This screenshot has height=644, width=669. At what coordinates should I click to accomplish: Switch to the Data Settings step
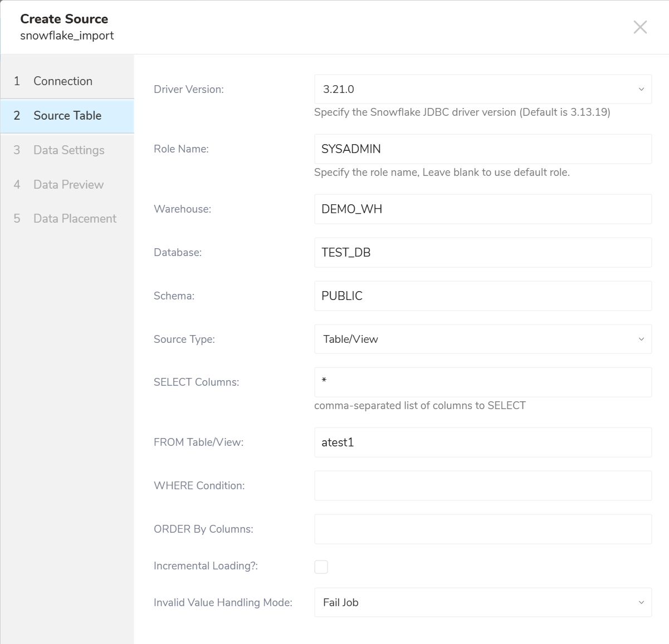tap(69, 150)
